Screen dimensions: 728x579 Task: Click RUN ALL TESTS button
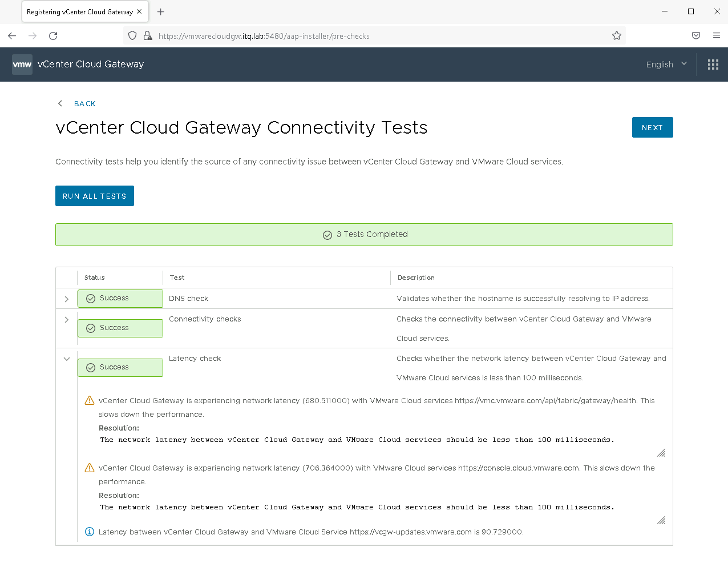coord(95,196)
